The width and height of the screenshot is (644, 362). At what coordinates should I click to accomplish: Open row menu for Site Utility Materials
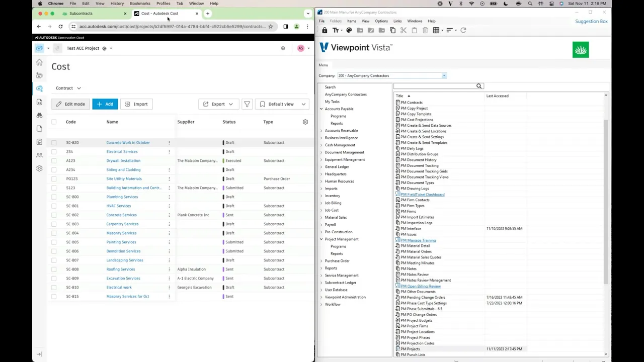click(x=169, y=178)
